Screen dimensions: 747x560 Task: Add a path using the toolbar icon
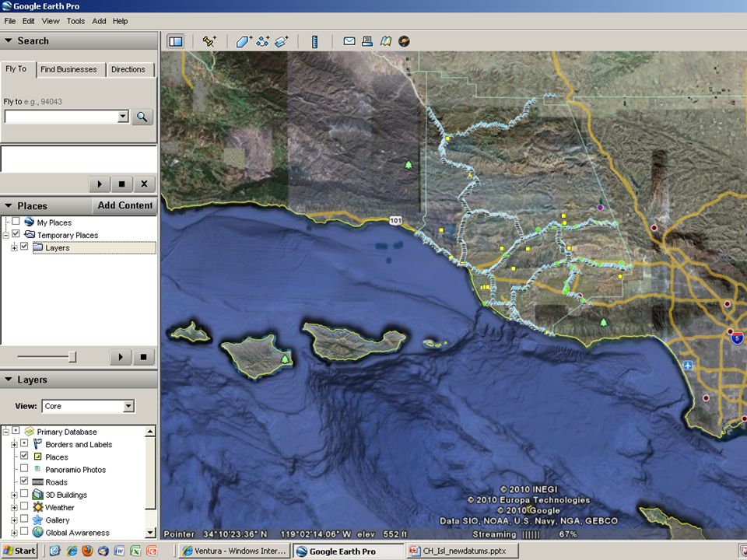click(262, 41)
